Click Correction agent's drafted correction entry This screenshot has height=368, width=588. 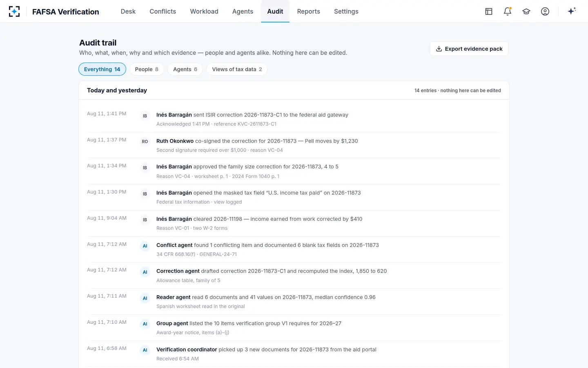[294, 276]
